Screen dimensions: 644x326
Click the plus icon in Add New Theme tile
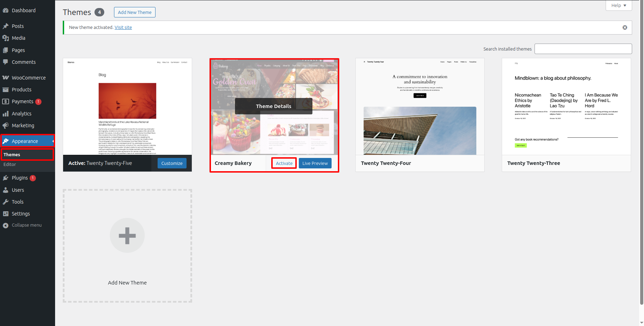coord(127,235)
